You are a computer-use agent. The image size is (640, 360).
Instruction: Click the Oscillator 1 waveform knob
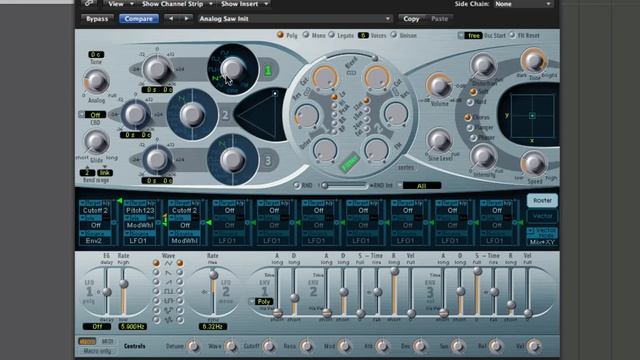[x=233, y=68]
